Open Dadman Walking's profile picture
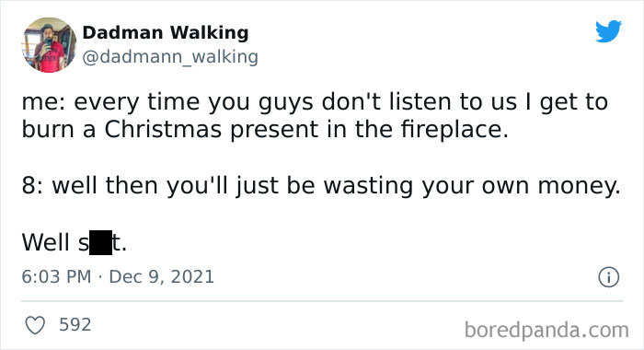This screenshot has height=350, width=644. pos(50,45)
